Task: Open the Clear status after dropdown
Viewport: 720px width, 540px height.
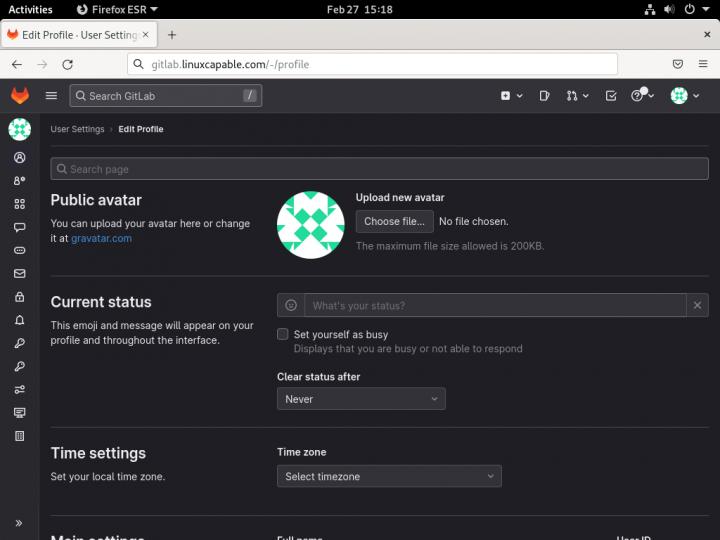Action: [361, 399]
